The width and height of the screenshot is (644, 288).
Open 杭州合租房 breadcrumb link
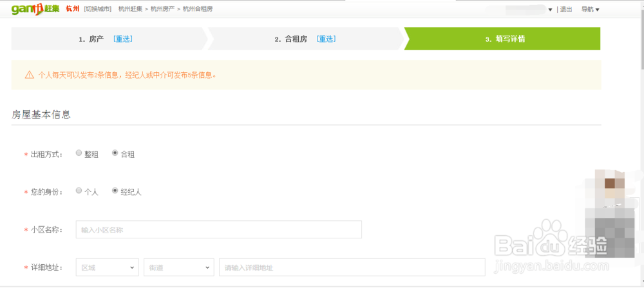point(198,9)
